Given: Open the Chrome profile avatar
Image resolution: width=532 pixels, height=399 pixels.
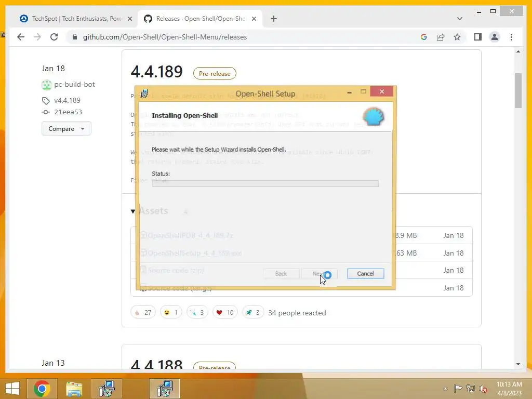Looking at the screenshot, I should pos(495,37).
